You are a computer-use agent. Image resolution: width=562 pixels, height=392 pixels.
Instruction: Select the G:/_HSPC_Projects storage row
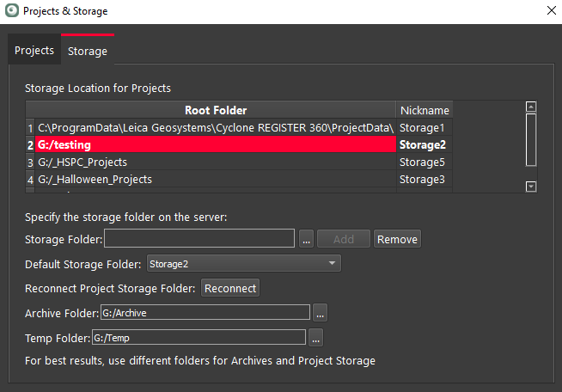click(x=215, y=162)
